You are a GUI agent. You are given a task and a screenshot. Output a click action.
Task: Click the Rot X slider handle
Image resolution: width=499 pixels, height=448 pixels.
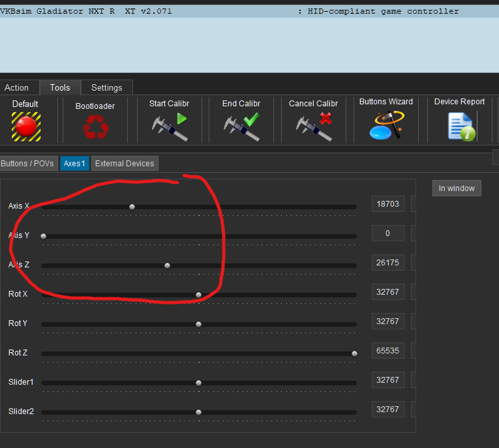click(198, 295)
